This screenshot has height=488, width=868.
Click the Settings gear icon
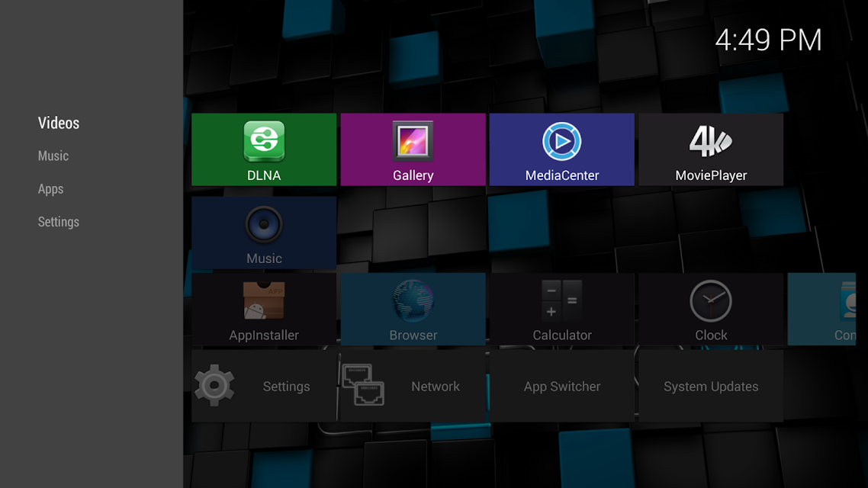coord(214,386)
